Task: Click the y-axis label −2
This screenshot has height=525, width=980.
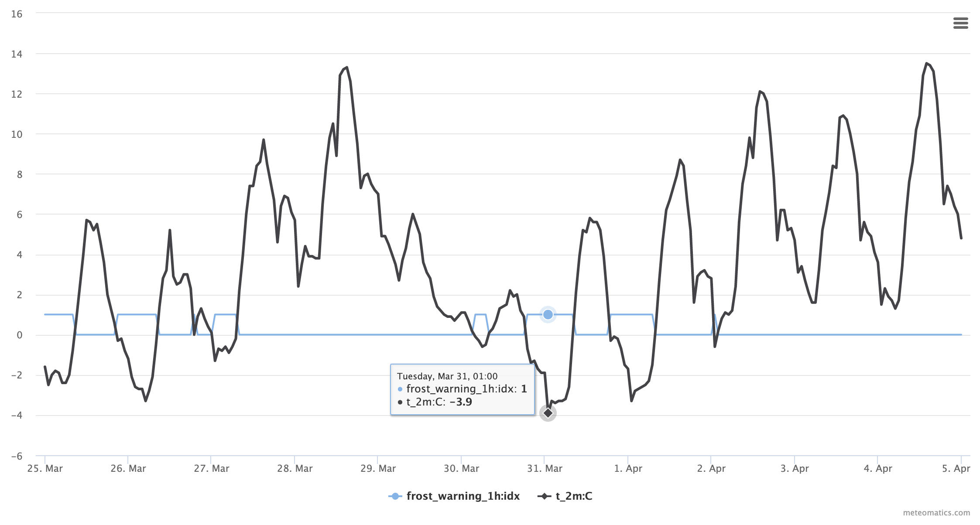Action: pos(17,375)
